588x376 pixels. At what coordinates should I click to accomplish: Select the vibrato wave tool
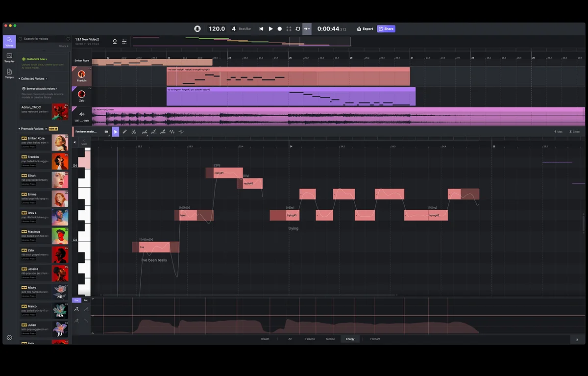172,131
